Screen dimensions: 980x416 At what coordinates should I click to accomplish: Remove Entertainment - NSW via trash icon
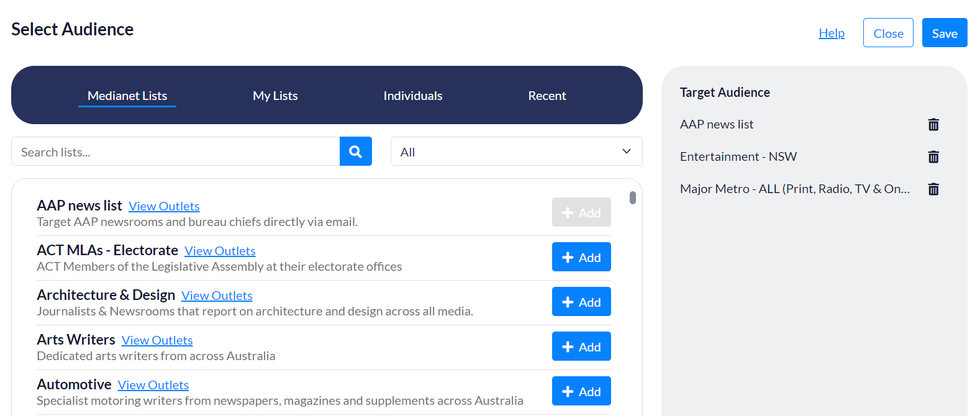[933, 157]
